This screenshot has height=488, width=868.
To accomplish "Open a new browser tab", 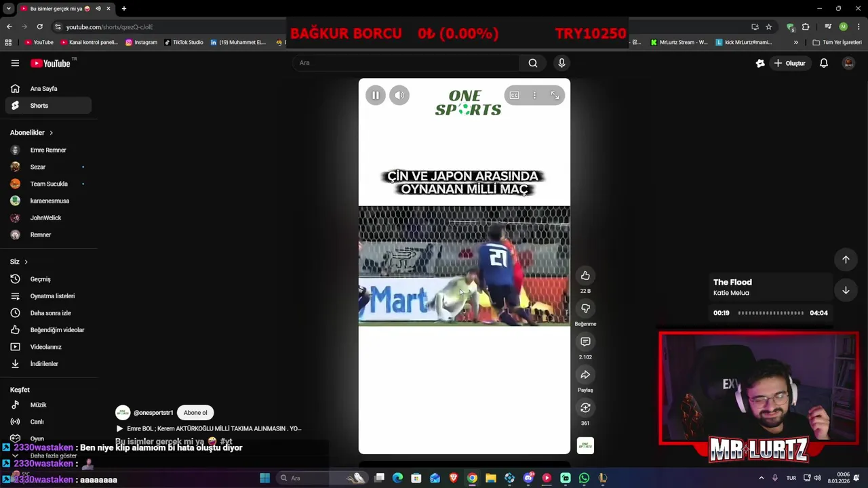I will [x=123, y=9].
